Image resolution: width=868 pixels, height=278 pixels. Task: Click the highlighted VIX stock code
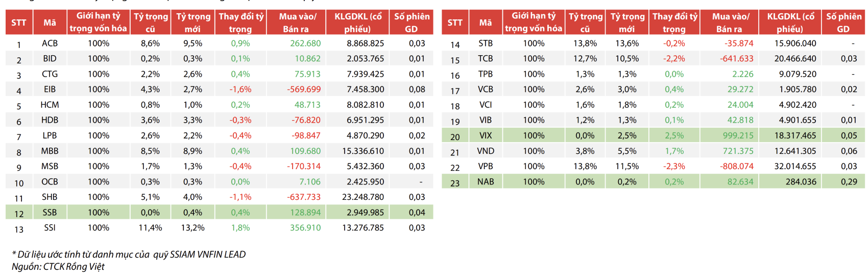[x=486, y=135]
